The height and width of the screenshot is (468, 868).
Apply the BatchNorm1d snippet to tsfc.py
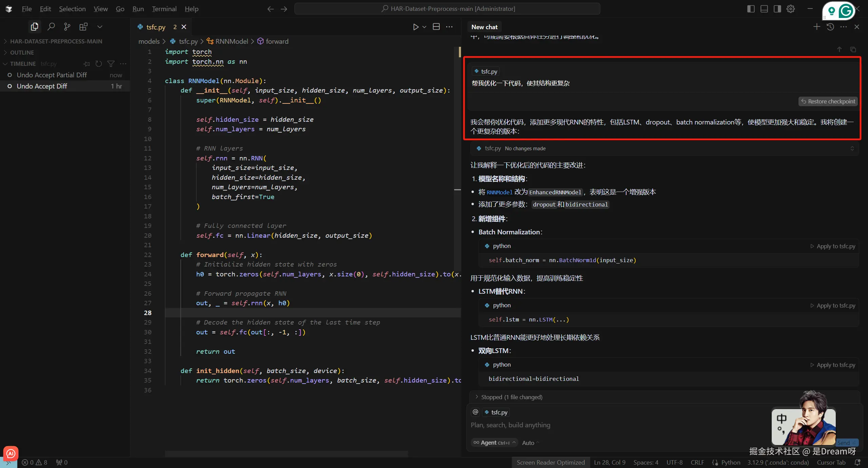[x=833, y=246]
